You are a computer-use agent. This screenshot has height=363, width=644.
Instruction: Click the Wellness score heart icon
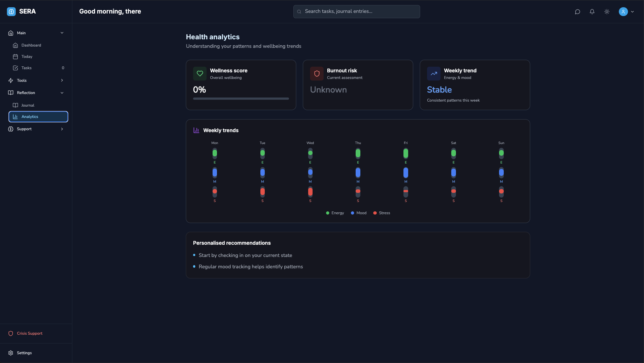tap(200, 74)
